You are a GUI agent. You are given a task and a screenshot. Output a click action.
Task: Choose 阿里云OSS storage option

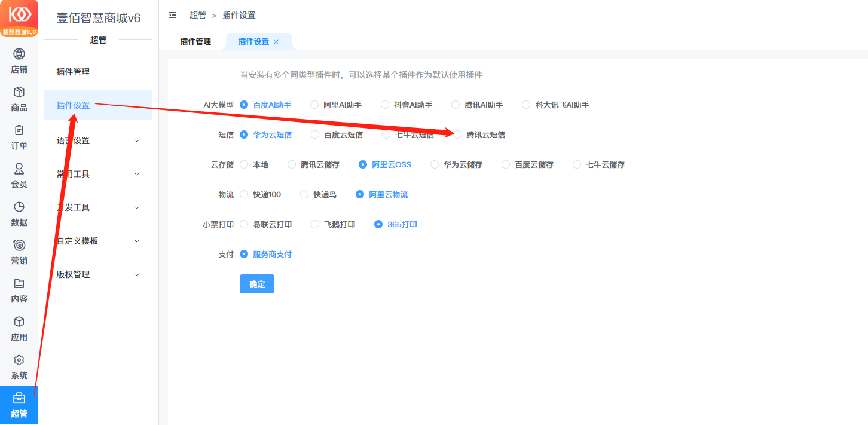click(363, 164)
